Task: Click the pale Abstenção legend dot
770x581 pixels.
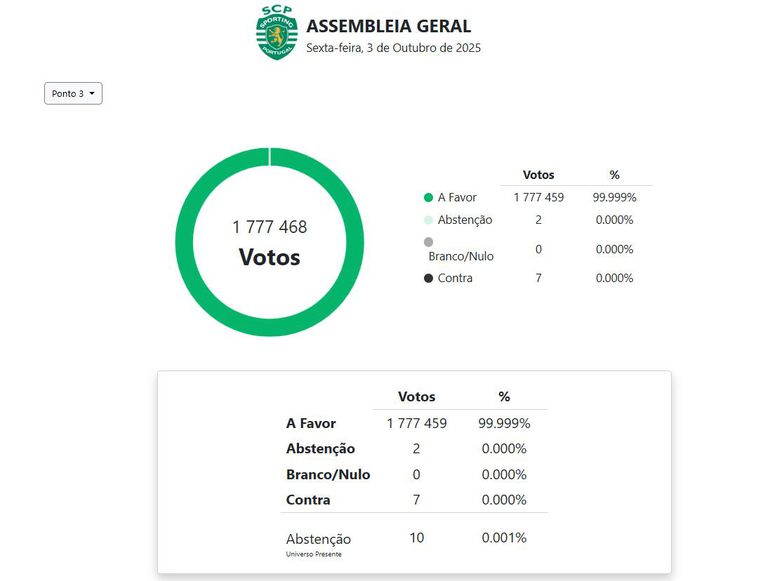Action: (429, 220)
